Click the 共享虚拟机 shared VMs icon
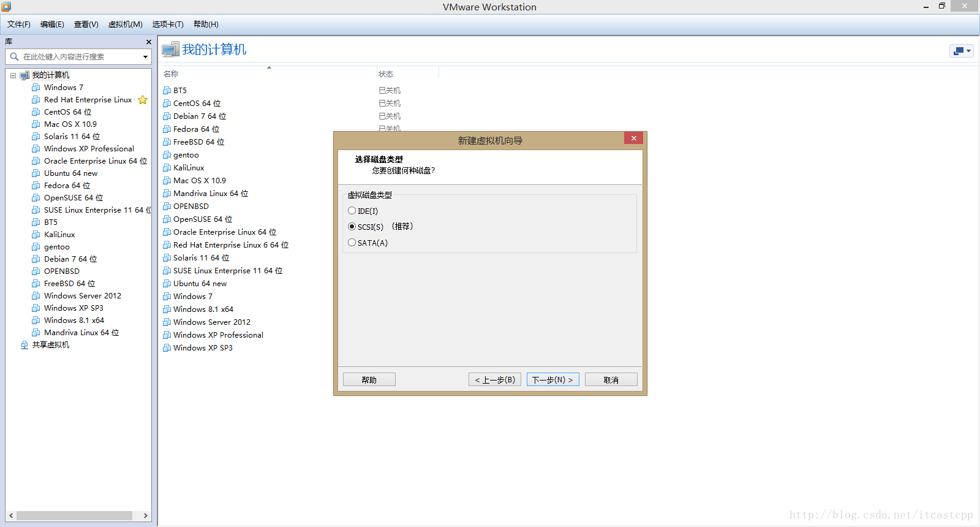The image size is (980, 527). [x=24, y=345]
